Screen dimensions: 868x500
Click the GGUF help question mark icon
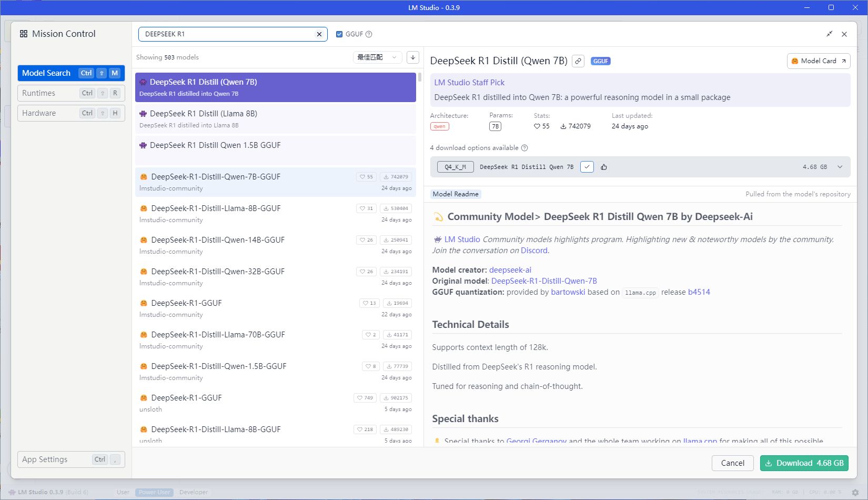(x=369, y=34)
